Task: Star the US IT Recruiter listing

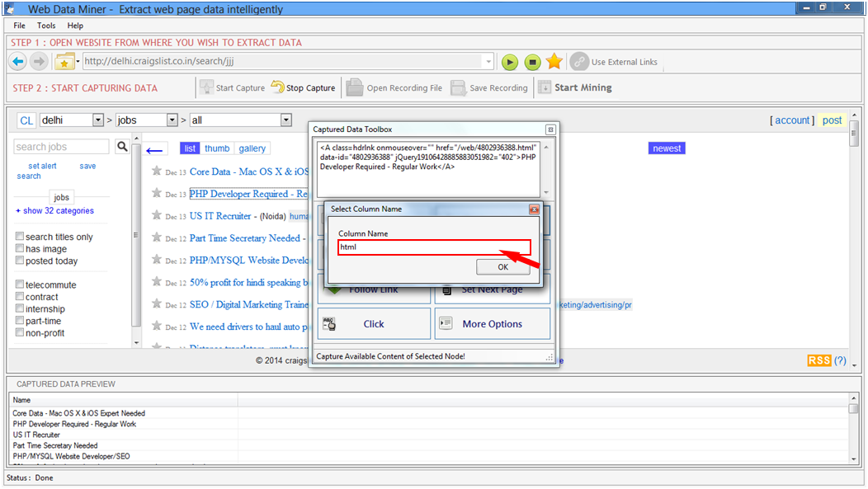Action: tap(158, 215)
